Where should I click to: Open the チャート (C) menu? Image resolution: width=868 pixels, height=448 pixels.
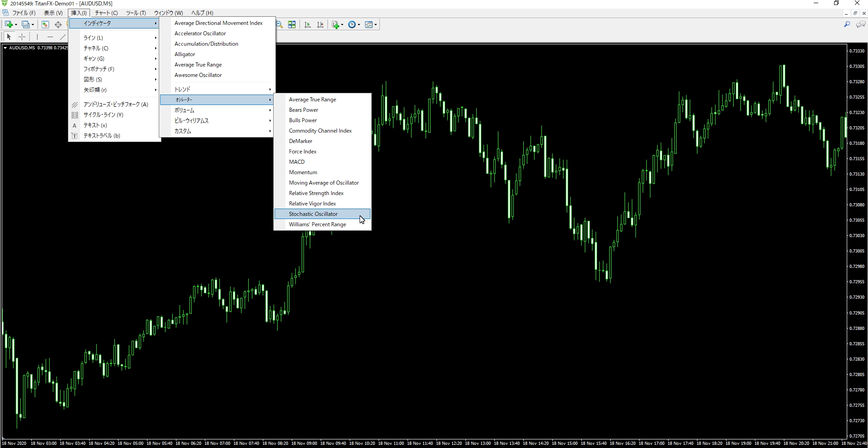(x=106, y=13)
